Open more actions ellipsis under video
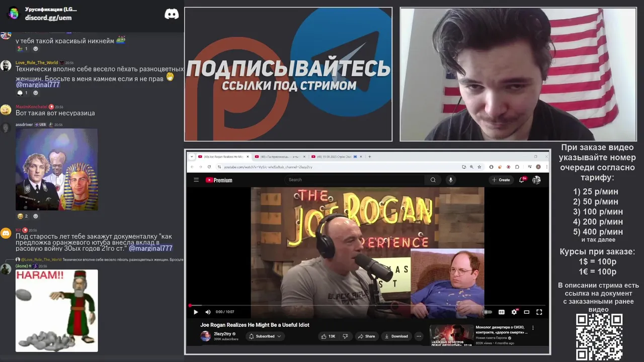 (x=419, y=336)
